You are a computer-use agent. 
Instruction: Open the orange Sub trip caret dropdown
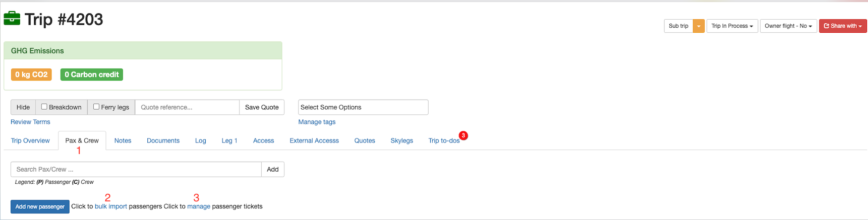point(699,26)
